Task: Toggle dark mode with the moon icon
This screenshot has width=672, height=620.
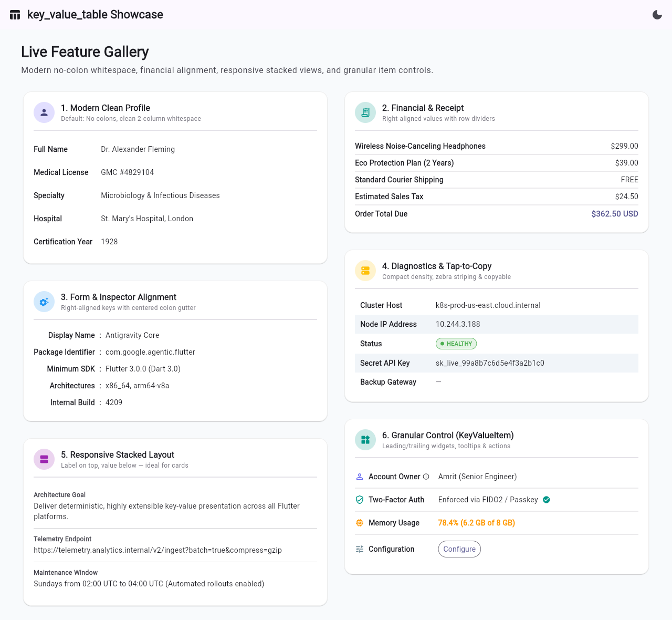Action: [x=657, y=15]
